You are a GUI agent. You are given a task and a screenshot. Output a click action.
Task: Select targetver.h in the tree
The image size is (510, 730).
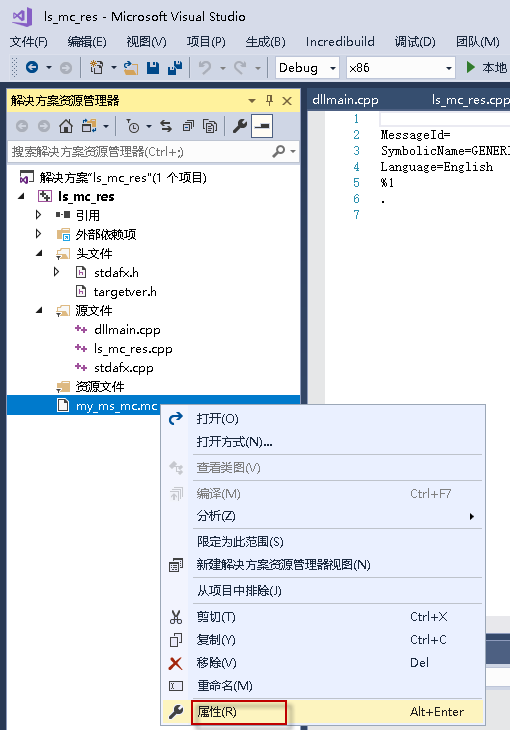(125, 292)
